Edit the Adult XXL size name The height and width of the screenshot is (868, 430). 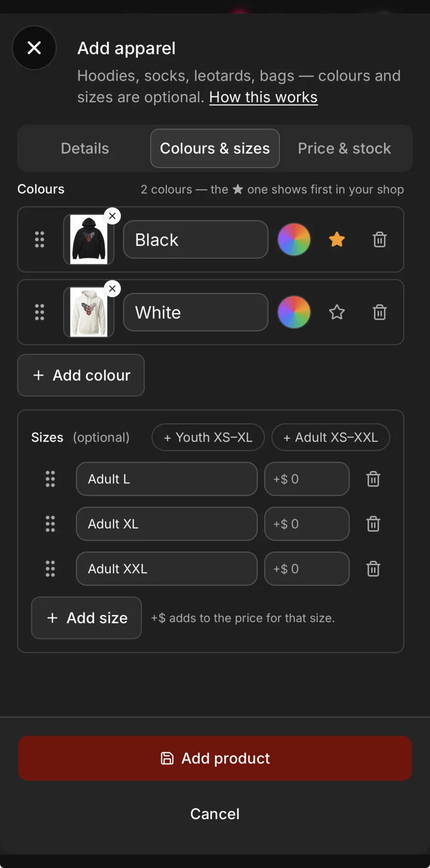(x=167, y=569)
